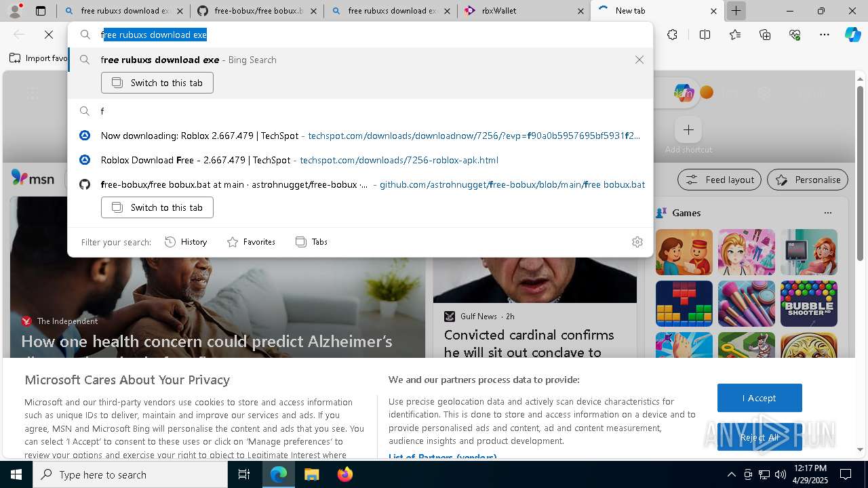The image size is (868, 488).
Task: Open Browser essentials heart icon
Action: (795, 35)
